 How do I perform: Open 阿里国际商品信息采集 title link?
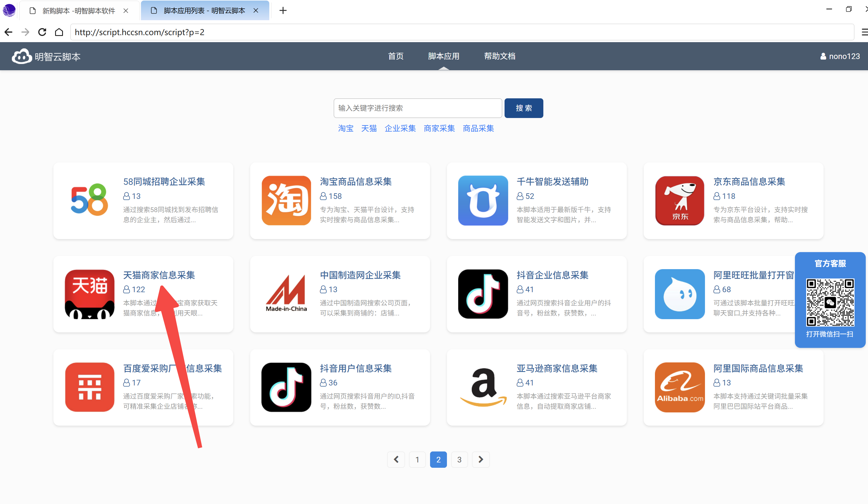coord(758,368)
